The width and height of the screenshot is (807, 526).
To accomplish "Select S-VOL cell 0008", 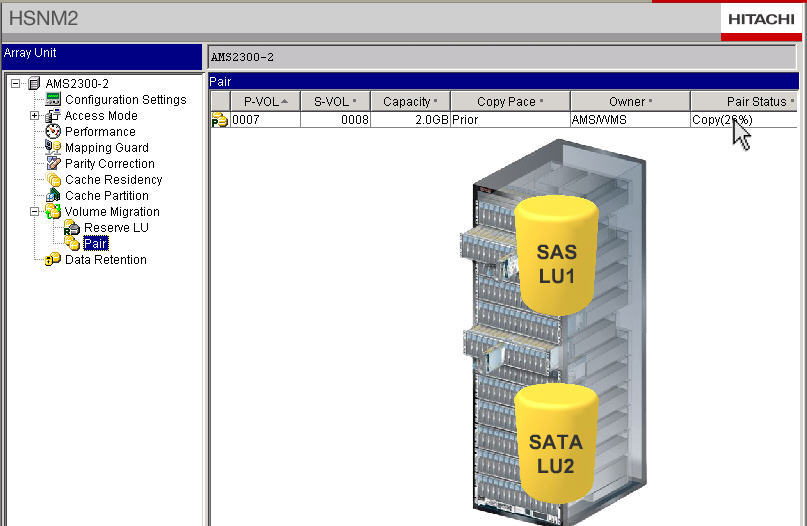I will pyautogui.click(x=335, y=119).
